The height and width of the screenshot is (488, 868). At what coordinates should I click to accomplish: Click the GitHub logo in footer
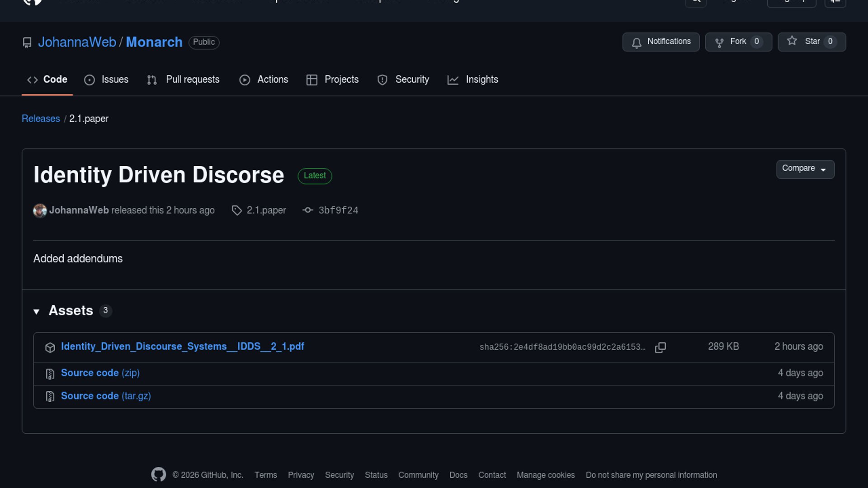click(158, 474)
